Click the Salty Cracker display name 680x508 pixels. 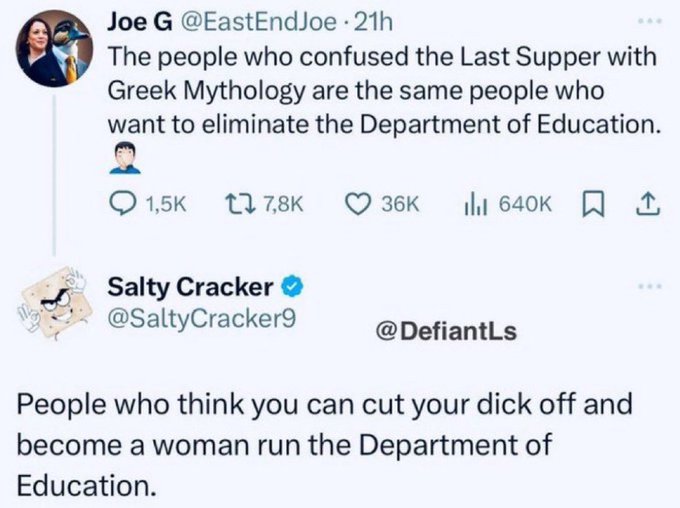(190, 287)
